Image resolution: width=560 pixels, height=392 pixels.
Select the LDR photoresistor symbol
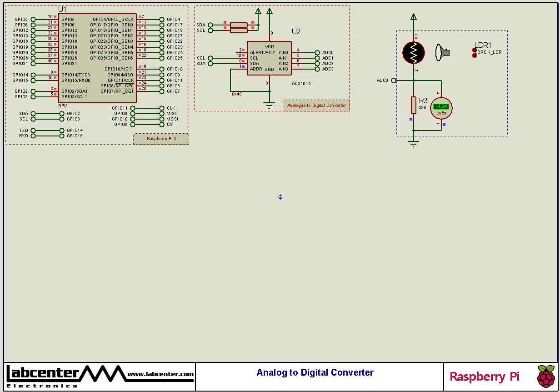point(413,53)
